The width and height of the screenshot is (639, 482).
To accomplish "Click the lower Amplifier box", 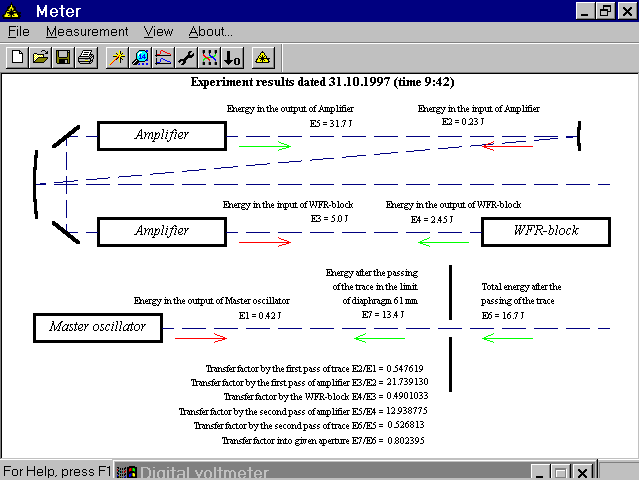I will point(162,232).
